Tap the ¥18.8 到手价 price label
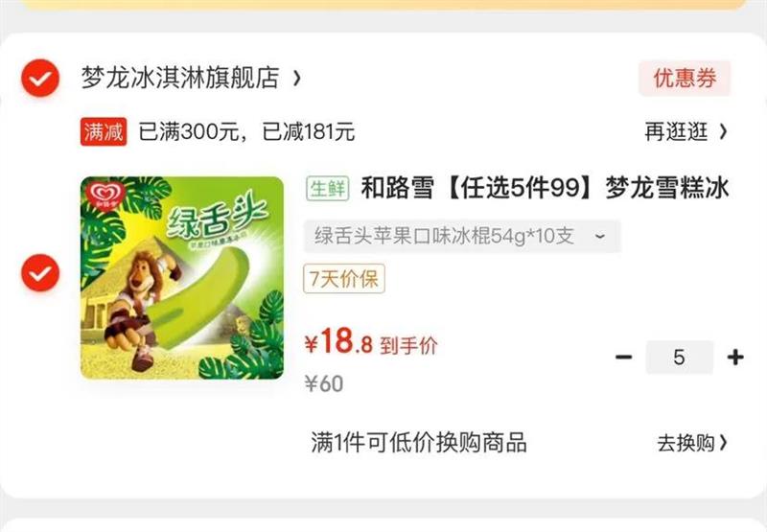The width and height of the screenshot is (767, 532). 370,342
